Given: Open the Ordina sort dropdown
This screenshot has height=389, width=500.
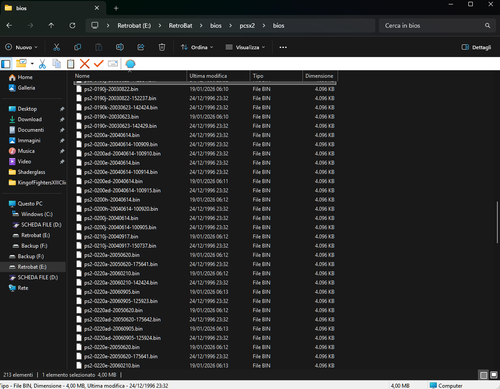Looking at the screenshot, I should pos(197,47).
